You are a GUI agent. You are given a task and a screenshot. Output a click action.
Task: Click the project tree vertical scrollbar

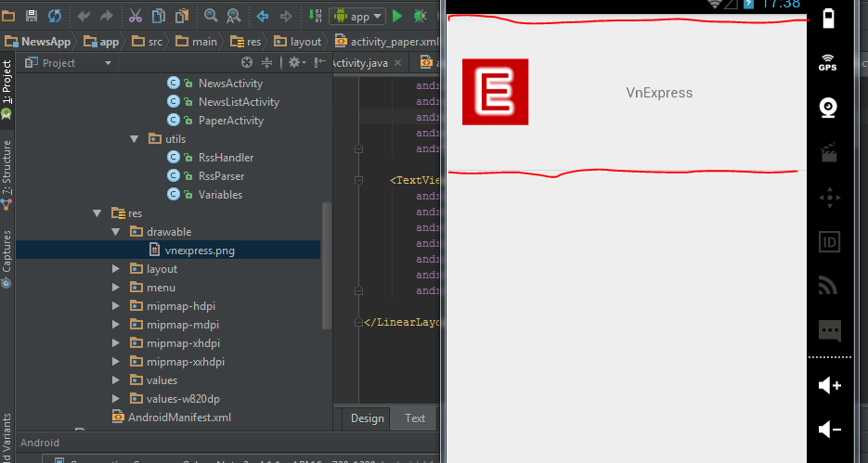point(327,265)
